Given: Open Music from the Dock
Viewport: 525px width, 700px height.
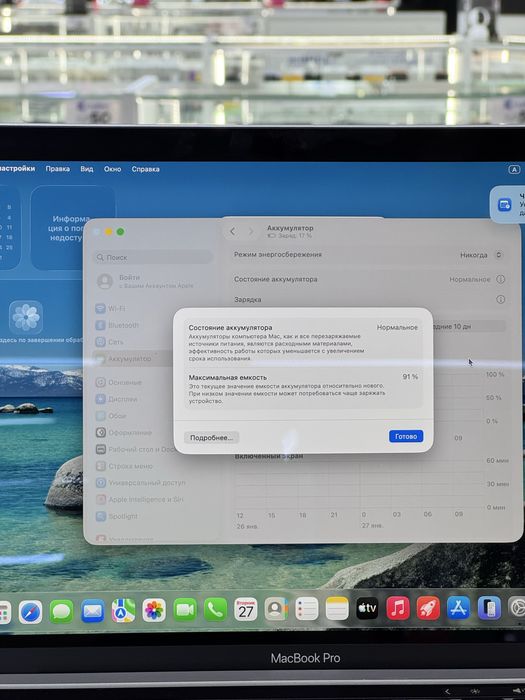Looking at the screenshot, I should 398,608.
